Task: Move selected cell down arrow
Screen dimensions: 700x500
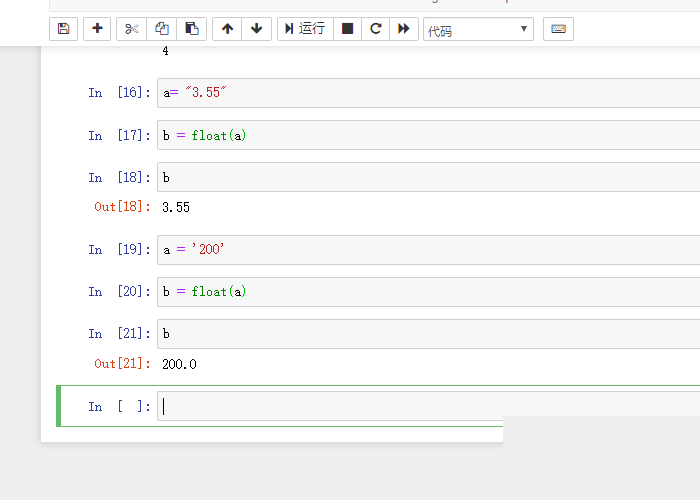Action: tap(257, 29)
